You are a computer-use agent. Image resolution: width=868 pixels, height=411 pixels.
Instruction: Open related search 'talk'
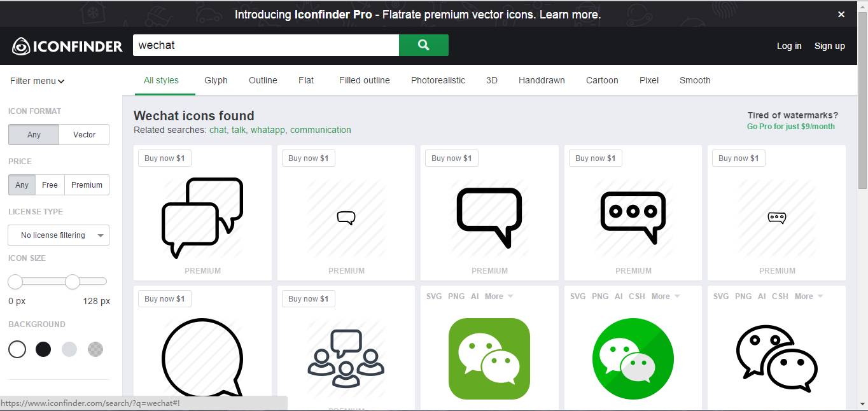(x=239, y=130)
